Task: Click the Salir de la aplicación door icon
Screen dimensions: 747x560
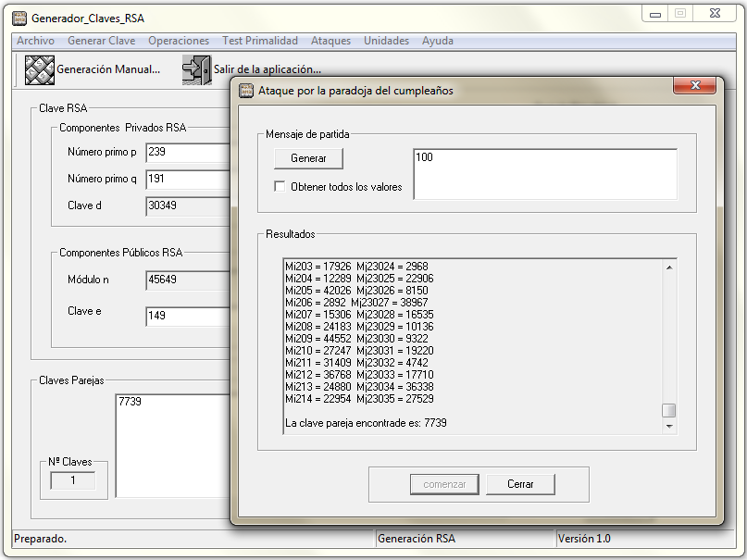Action: click(196, 69)
